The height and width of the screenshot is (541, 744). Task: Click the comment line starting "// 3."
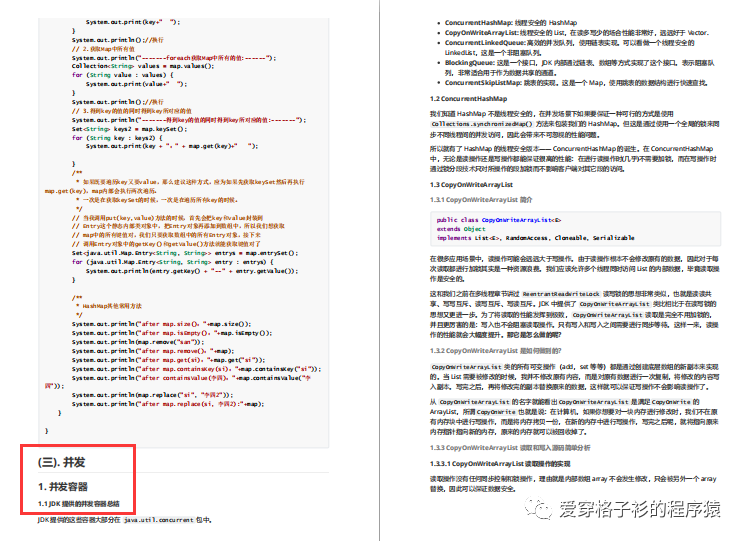[131, 111]
